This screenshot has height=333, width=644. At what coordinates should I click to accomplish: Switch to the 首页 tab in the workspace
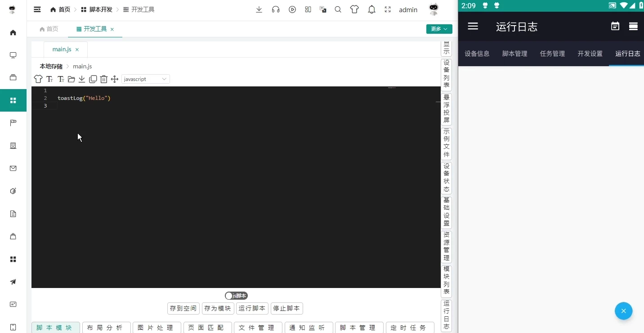coord(49,29)
